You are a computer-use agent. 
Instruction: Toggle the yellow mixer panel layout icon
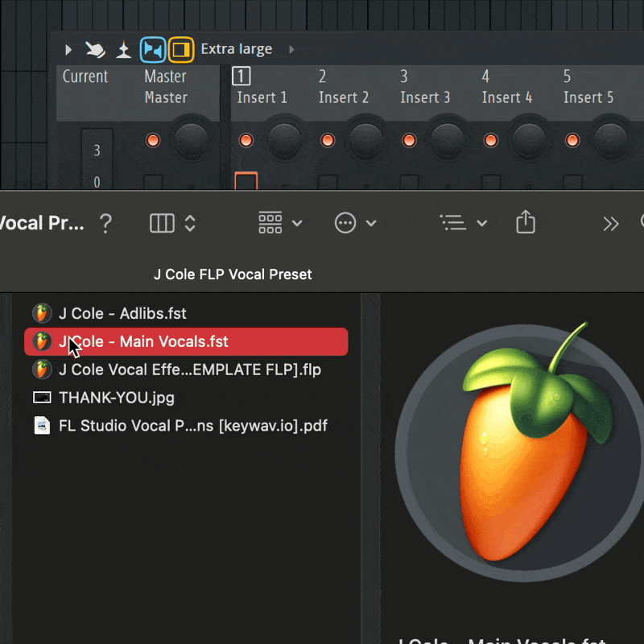[x=181, y=50]
